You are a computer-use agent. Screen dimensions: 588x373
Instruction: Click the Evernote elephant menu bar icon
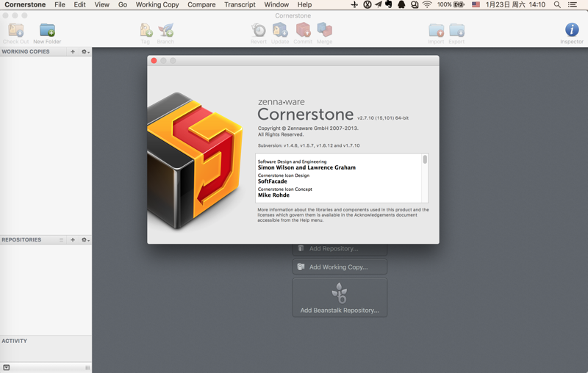(389, 4)
